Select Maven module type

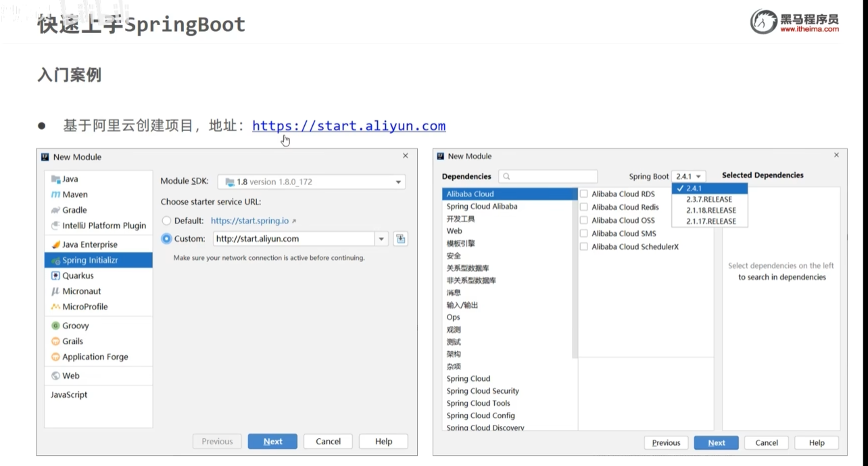tap(99, 195)
